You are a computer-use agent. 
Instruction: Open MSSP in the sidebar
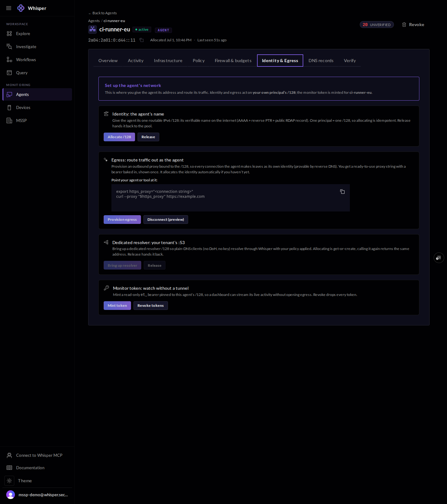pos(37,120)
